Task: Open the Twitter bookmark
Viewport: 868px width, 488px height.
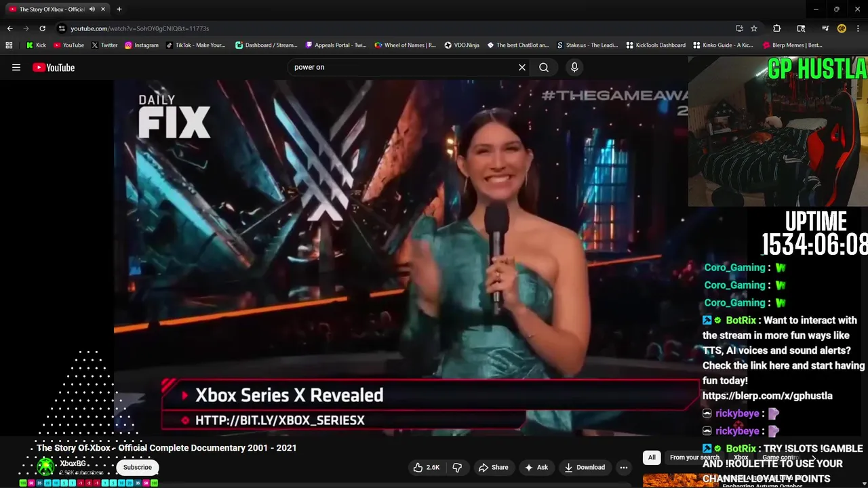Action: (x=104, y=45)
